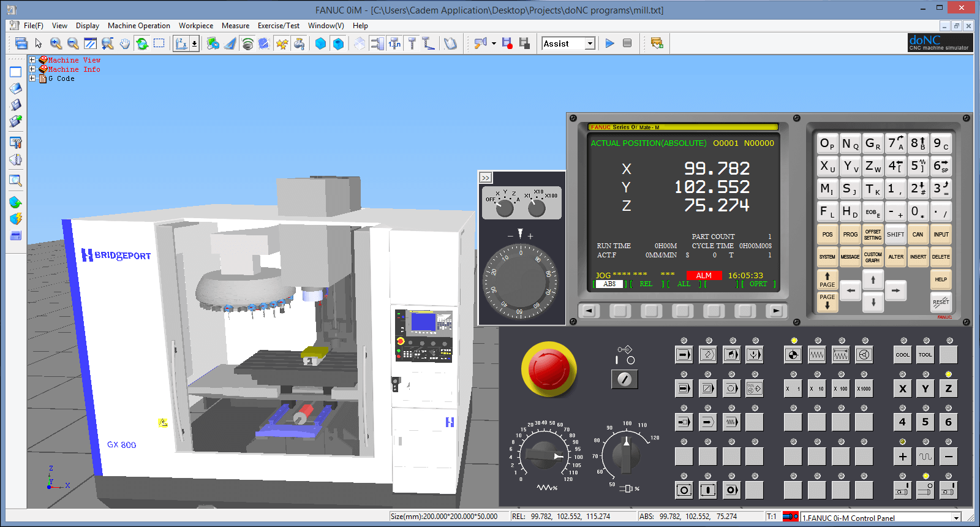Click the OFFSET SETTING key
Viewport: 980px width, 527px height.
click(x=873, y=234)
